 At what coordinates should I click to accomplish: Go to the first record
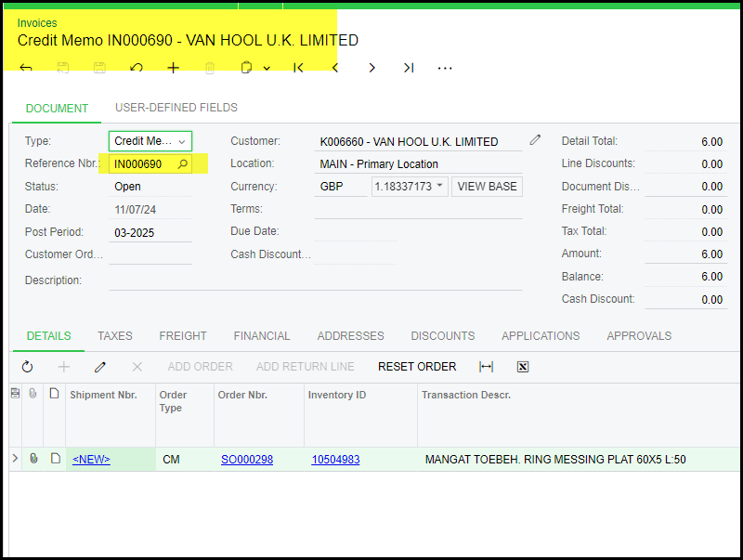298,68
